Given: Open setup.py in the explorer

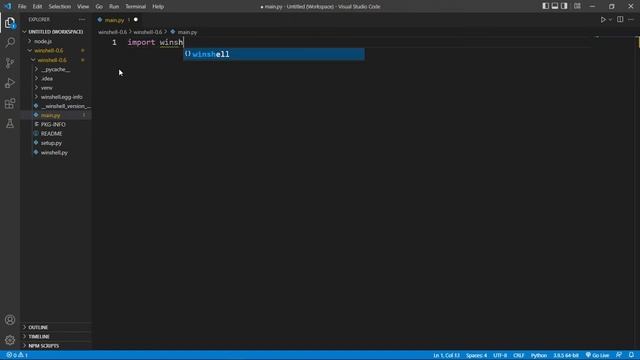Looking at the screenshot, I should coord(51,143).
